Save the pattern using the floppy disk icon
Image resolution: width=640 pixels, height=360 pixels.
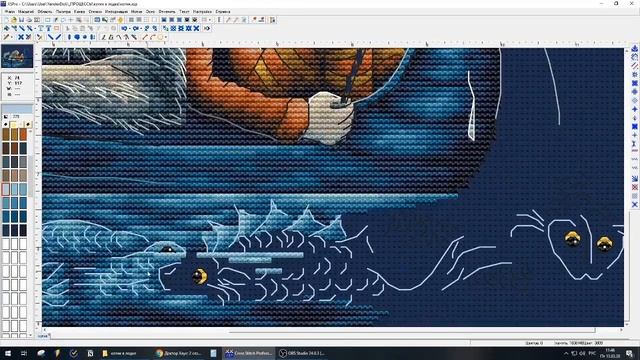point(21,20)
